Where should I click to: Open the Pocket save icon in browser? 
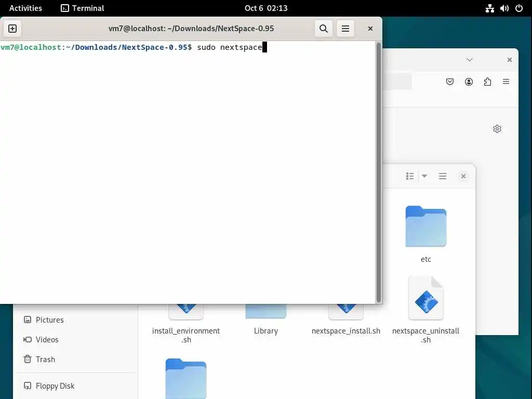[x=450, y=82]
